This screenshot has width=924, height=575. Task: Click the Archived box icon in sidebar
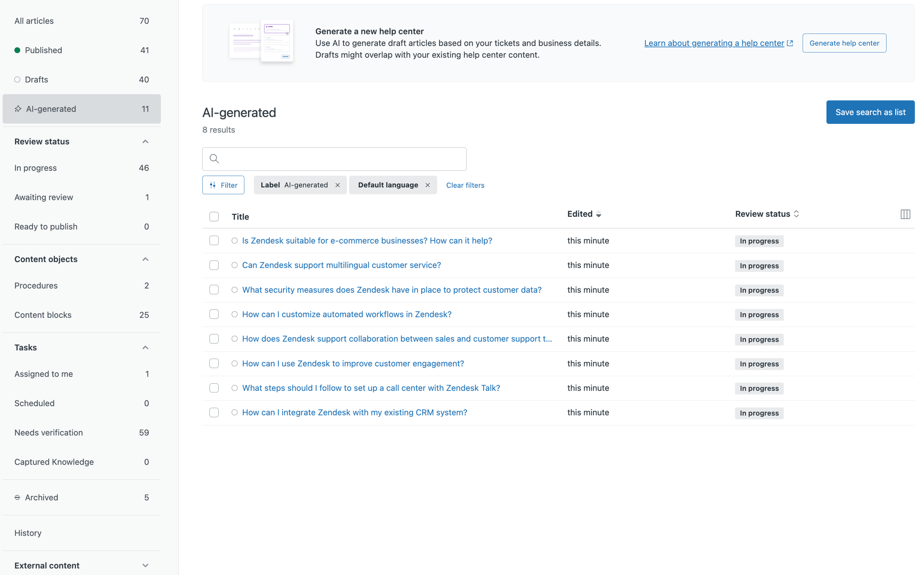[x=17, y=497]
